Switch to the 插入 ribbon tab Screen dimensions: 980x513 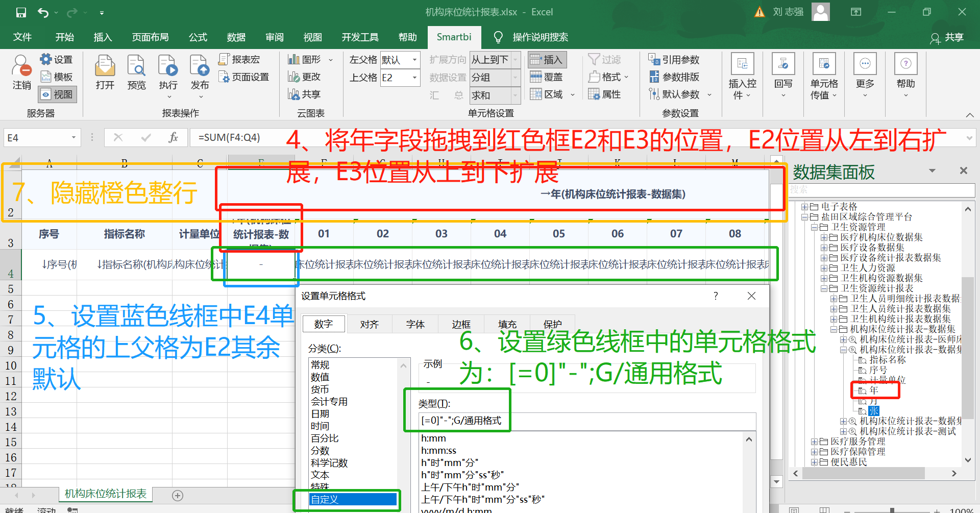(103, 37)
